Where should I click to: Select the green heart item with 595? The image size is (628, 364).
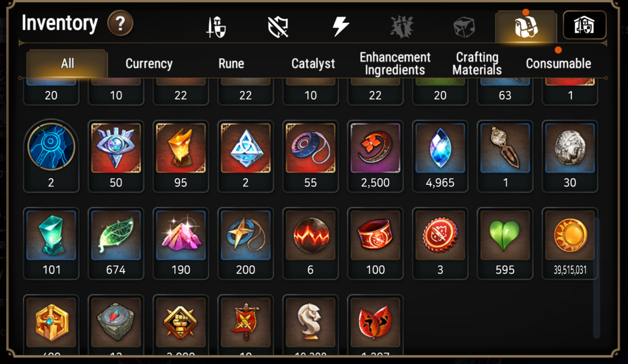505,243
